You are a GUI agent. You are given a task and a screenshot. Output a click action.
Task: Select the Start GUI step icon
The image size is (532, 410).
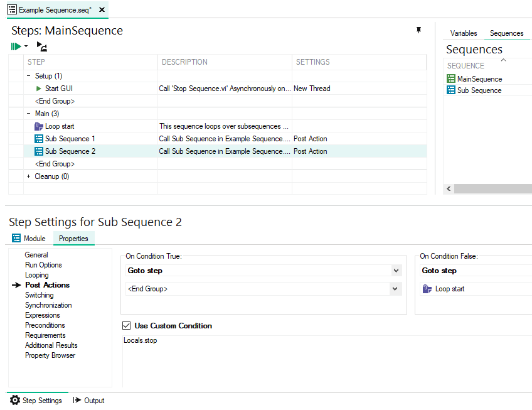click(x=39, y=89)
